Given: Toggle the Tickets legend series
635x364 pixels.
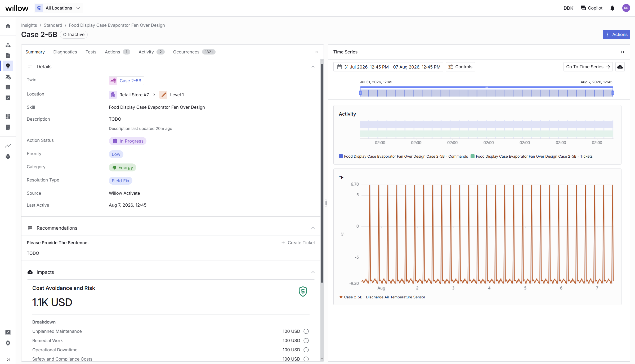Looking at the screenshot, I should [532, 156].
